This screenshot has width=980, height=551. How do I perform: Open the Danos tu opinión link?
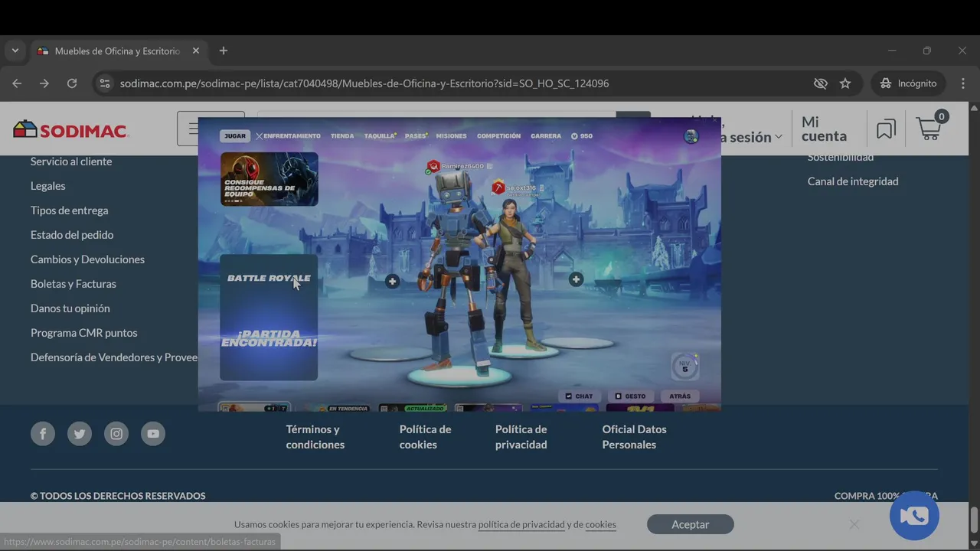(x=70, y=308)
